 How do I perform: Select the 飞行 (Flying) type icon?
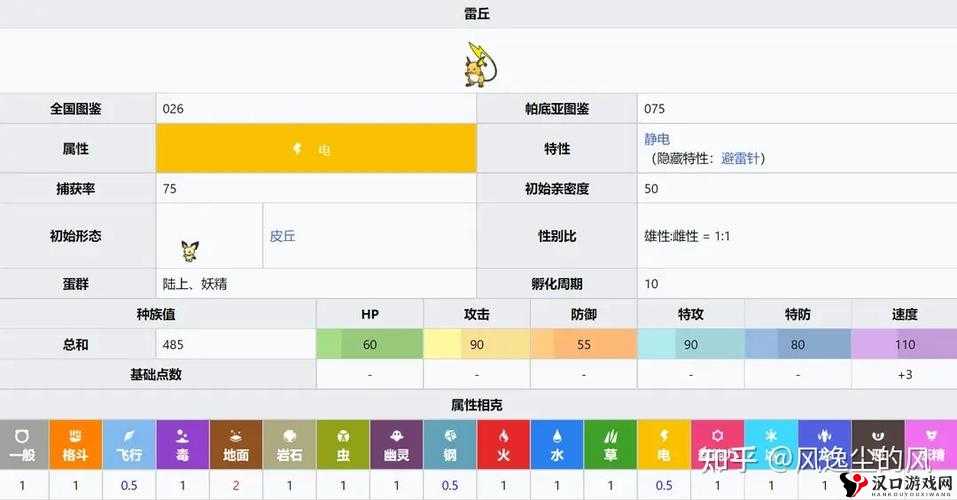click(x=129, y=444)
